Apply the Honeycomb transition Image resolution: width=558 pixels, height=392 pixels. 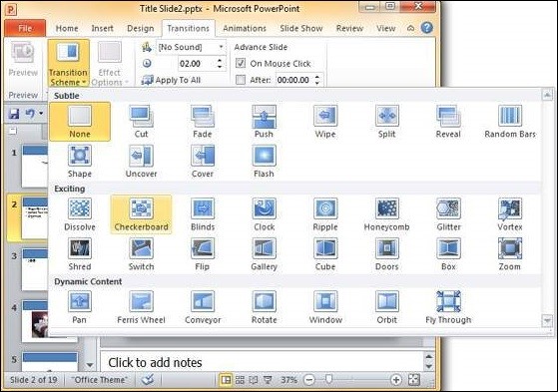click(x=387, y=214)
